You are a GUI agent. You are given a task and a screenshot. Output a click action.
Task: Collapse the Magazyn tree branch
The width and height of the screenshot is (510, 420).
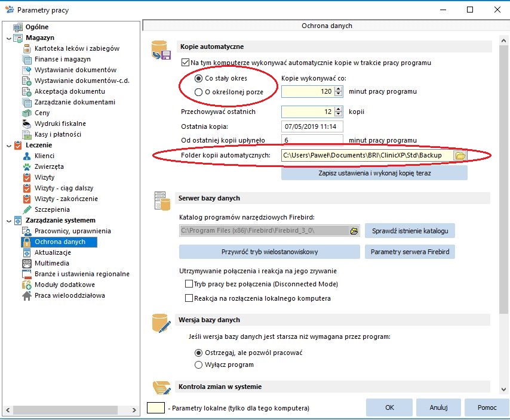click(9, 38)
